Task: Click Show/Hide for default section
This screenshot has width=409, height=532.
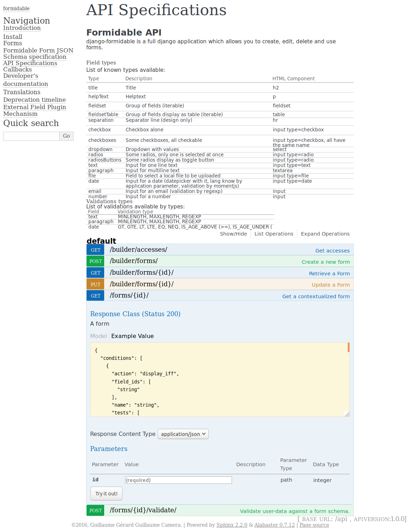Action: [x=233, y=234]
